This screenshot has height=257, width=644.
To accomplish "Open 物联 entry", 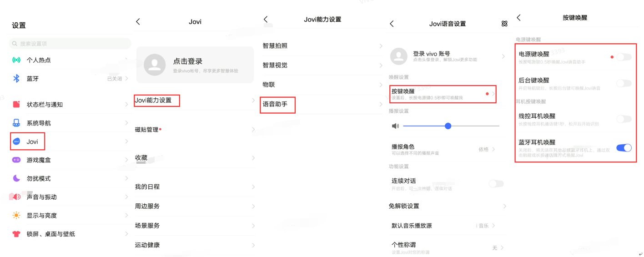I will 323,85.
